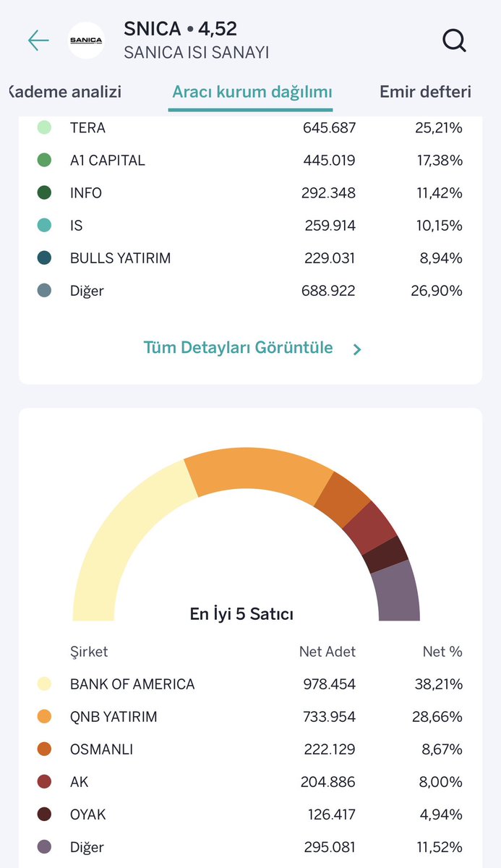Tap the TERA light green color dot
The height and width of the screenshot is (868, 501).
44,128
